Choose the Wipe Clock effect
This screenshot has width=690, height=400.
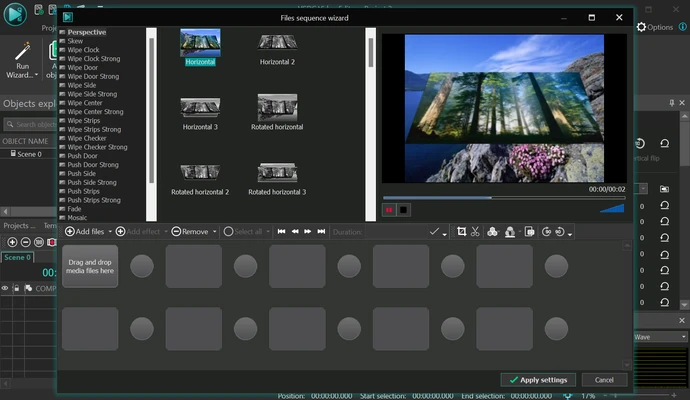click(83, 50)
